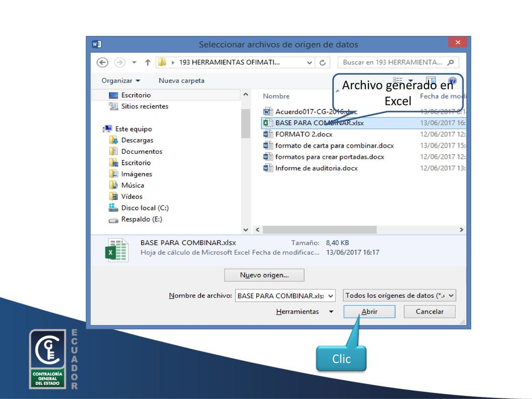Screen dimensions: 532x399
Task: Click the Música folder icon
Action: (113, 185)
